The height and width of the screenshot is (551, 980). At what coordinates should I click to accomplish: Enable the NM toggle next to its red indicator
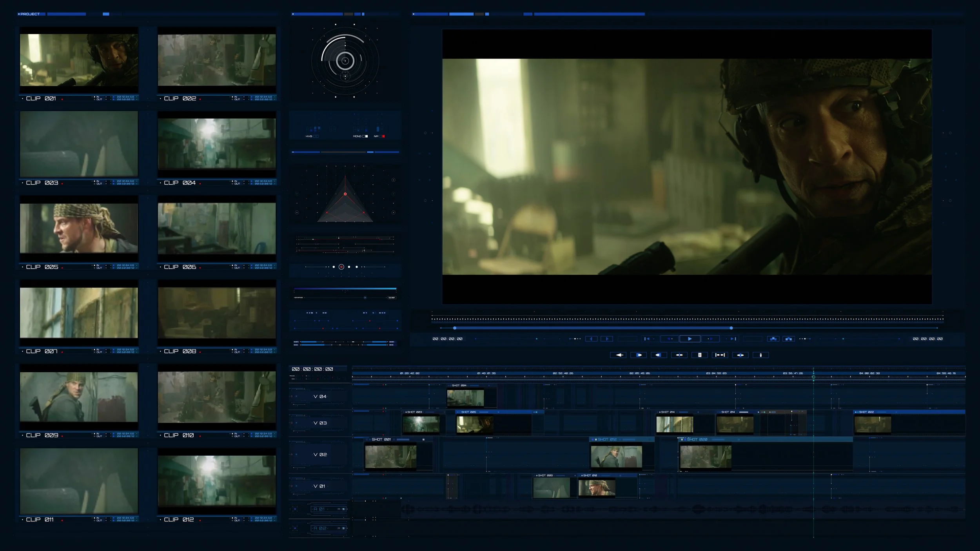pyautogui.click(x=381, y=136)
